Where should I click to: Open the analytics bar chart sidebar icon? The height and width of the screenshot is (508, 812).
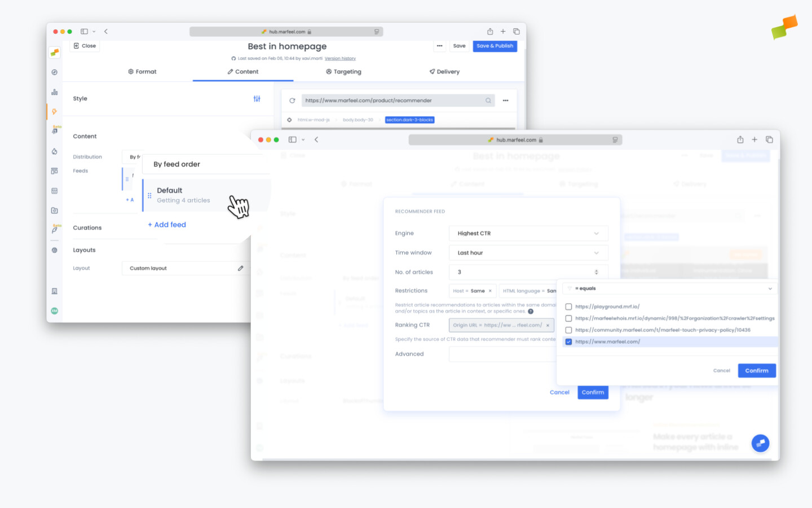54,91
